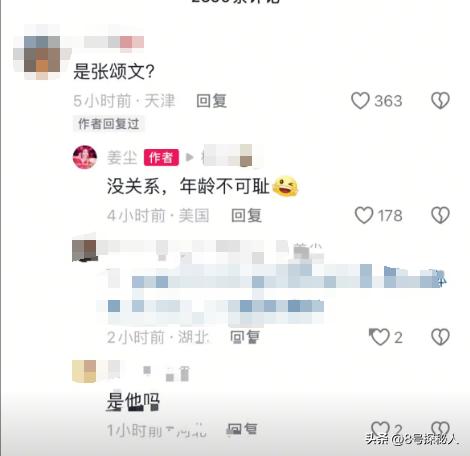Open the username 姜尘 profile link

122,157
